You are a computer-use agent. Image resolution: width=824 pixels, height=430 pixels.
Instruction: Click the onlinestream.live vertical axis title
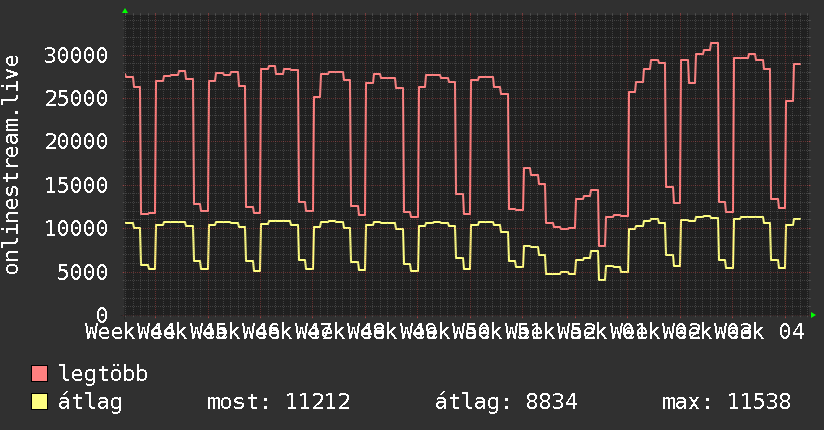pyautogui.click(x=12, y=165)
